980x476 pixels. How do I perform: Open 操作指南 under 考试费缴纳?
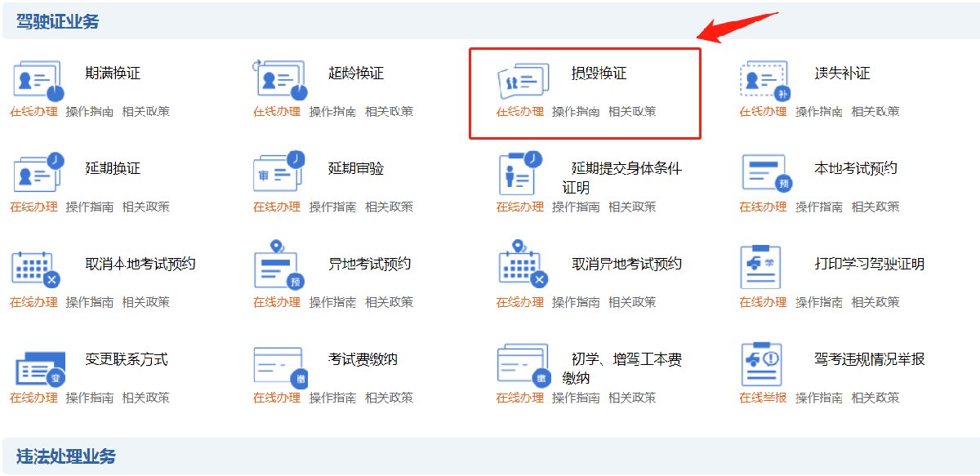pos(332,398)
